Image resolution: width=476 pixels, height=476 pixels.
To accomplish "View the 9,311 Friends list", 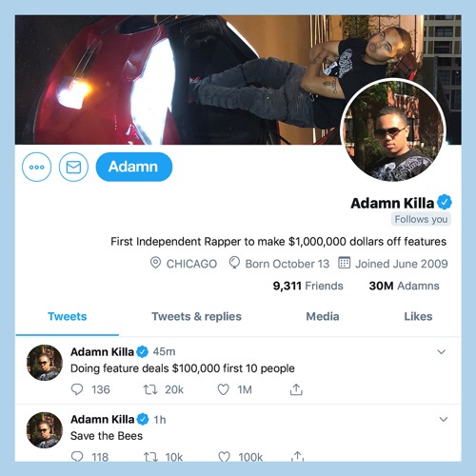I will [x=307, y=286].
